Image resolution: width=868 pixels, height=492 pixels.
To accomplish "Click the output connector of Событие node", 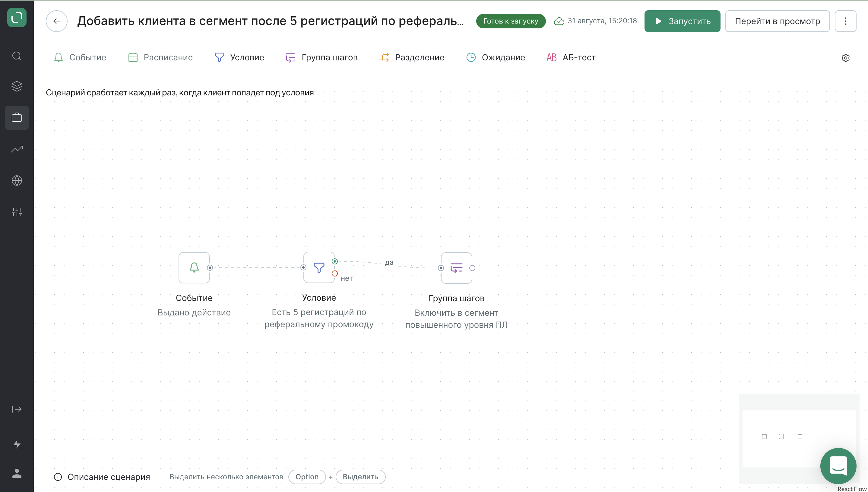I will click(x=210, y=268).
